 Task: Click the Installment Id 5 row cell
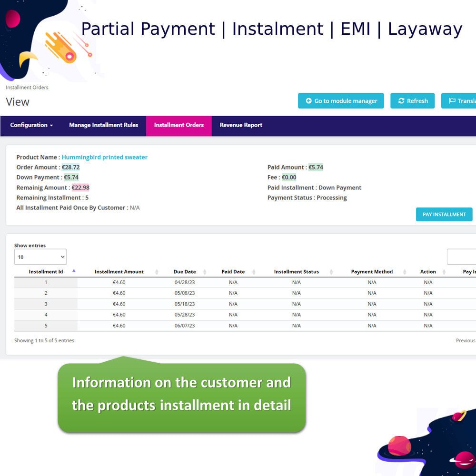click(46, 326)
